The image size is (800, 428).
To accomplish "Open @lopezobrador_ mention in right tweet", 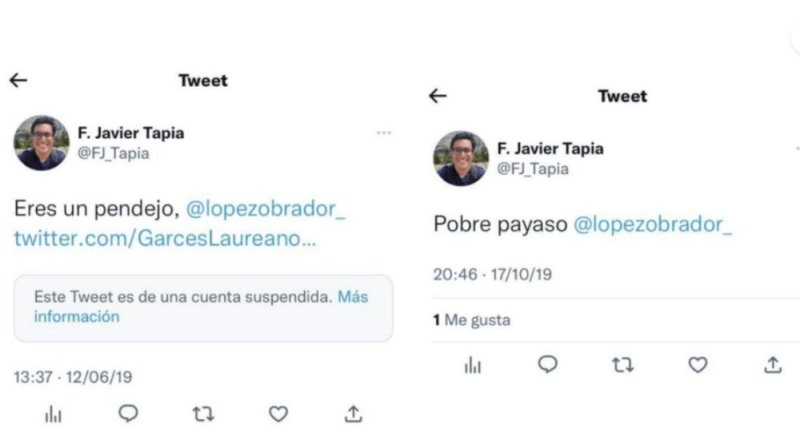I will click(653, 224).
